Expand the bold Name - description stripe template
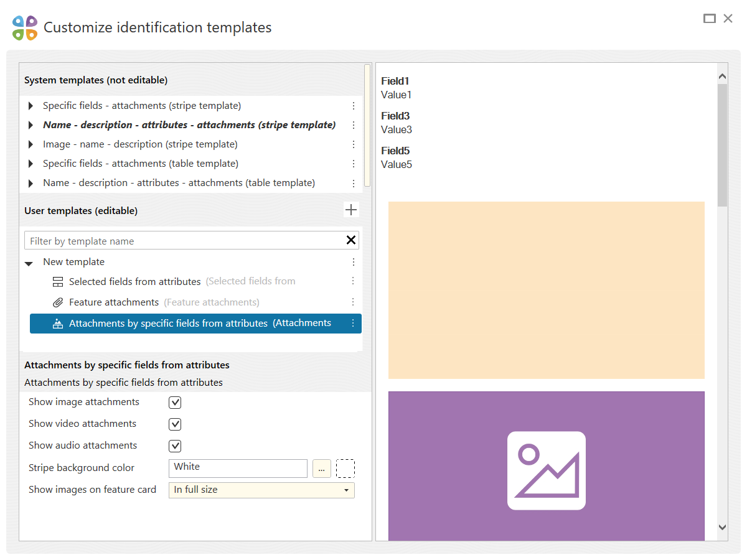Image resolution: width=747 pixels, height=560 pixels. click(31, 125)
